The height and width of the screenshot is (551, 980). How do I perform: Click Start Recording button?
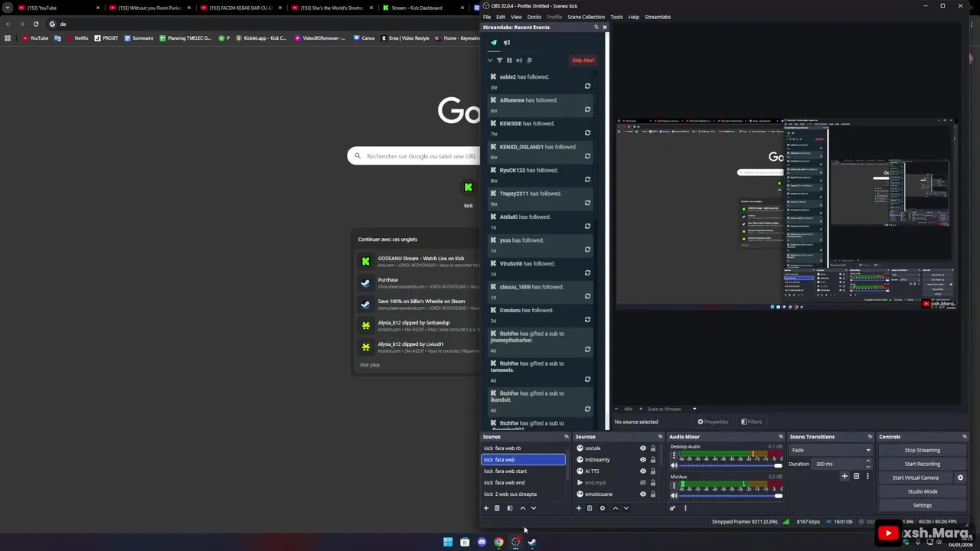(922, 464)
